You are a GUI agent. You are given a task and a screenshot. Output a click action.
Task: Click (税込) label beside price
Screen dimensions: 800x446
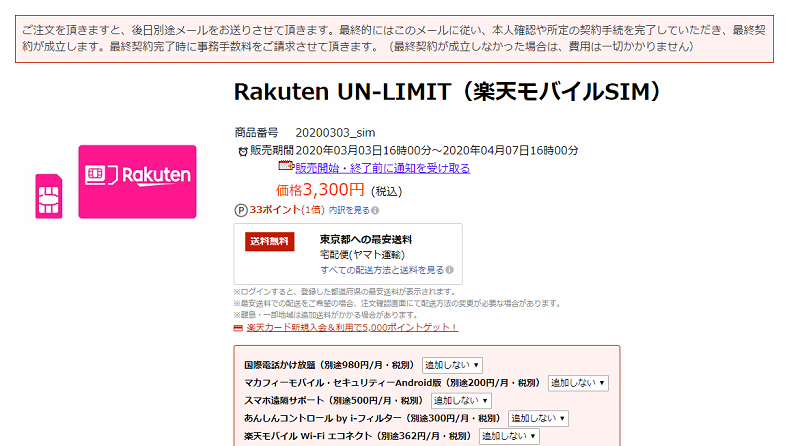[x=386, y=191]
